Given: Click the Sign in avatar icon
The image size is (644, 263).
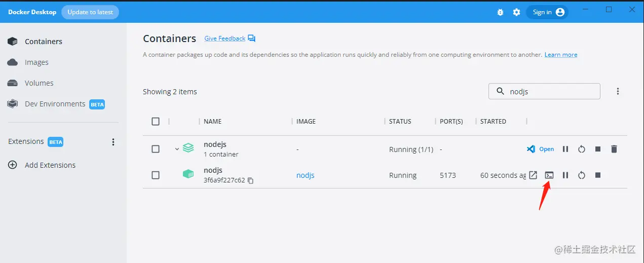Looking at the screenshot, I should 560,12.
